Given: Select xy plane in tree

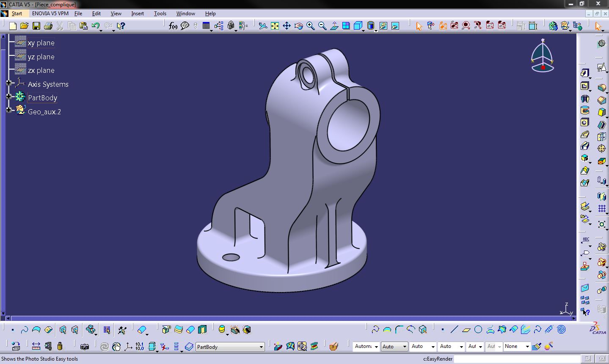Looking at the screenshot, I should pyautogui.click(x=41, y=43).
